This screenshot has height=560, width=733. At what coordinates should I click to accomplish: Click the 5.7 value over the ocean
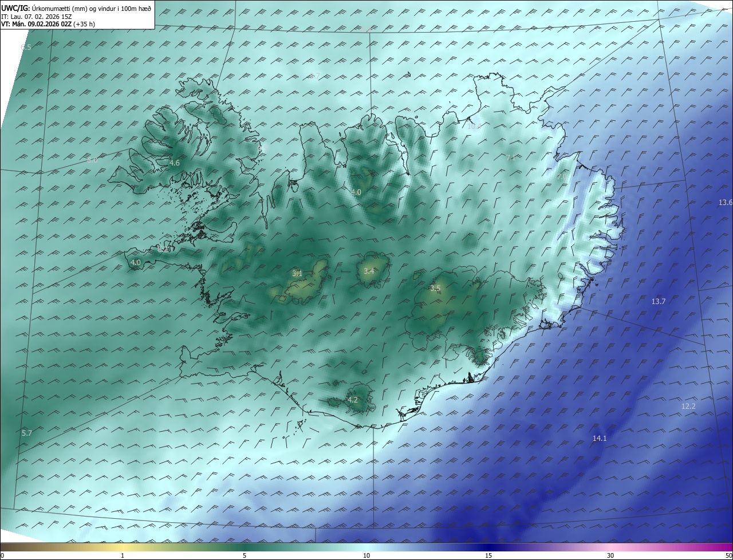(27, 433)
